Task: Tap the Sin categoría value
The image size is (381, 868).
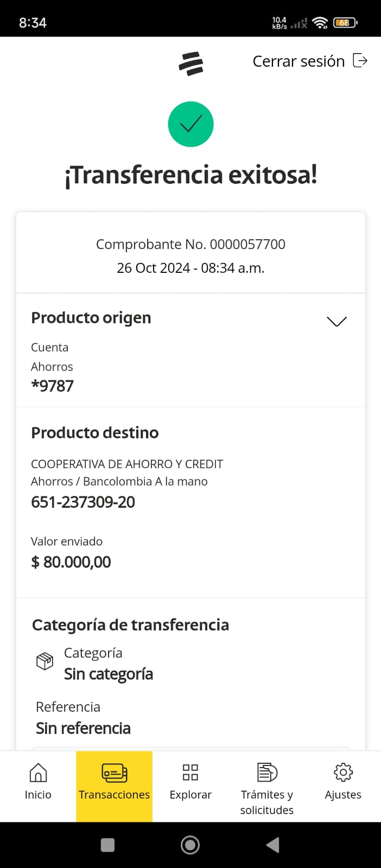Action: (x=109, y=674)
